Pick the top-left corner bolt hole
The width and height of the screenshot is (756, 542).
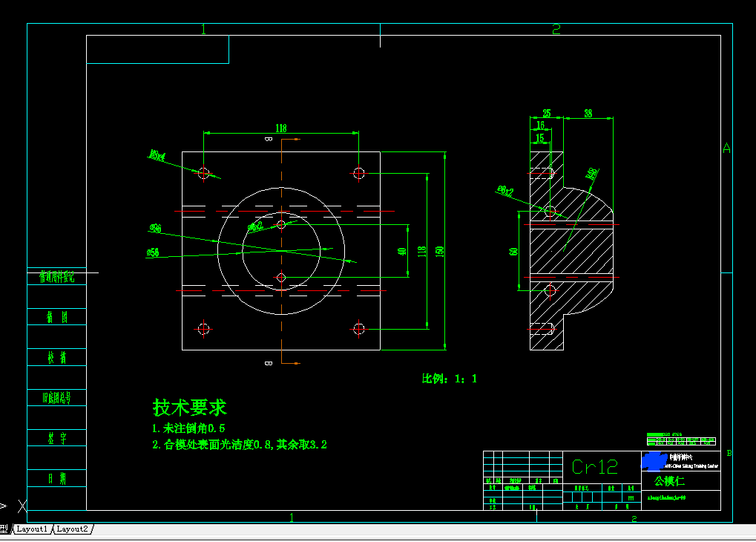click(x=203, y=172)
